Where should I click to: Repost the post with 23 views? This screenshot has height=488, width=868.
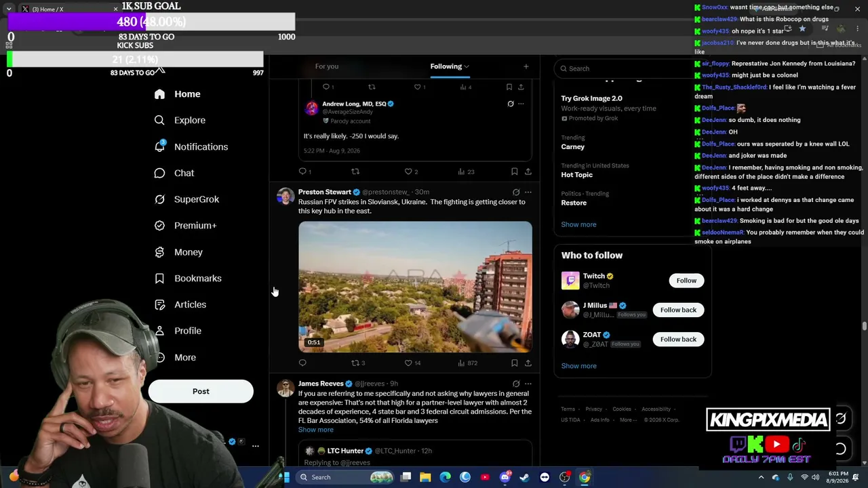pos(355,172)
